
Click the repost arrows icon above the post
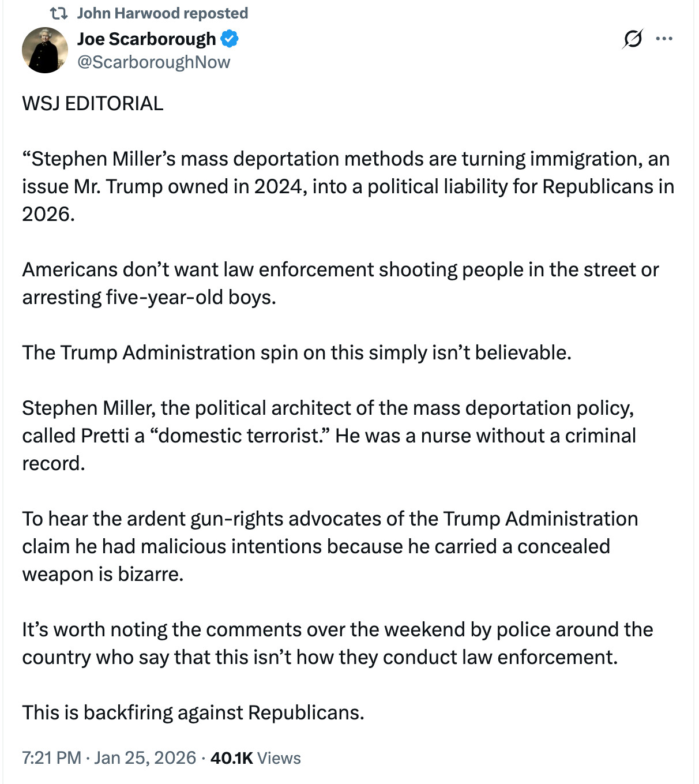[59, 13]
